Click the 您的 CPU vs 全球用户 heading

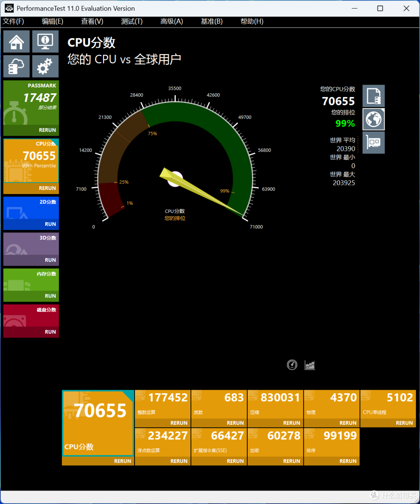[x=124, y=59]
